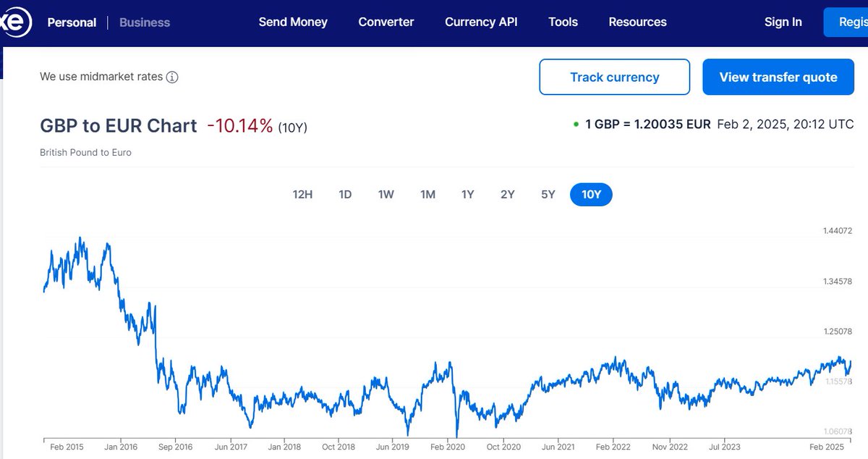This screenshot has height=459, width=868.
Task: Open the Send Money menu
Action: point(293,22)
